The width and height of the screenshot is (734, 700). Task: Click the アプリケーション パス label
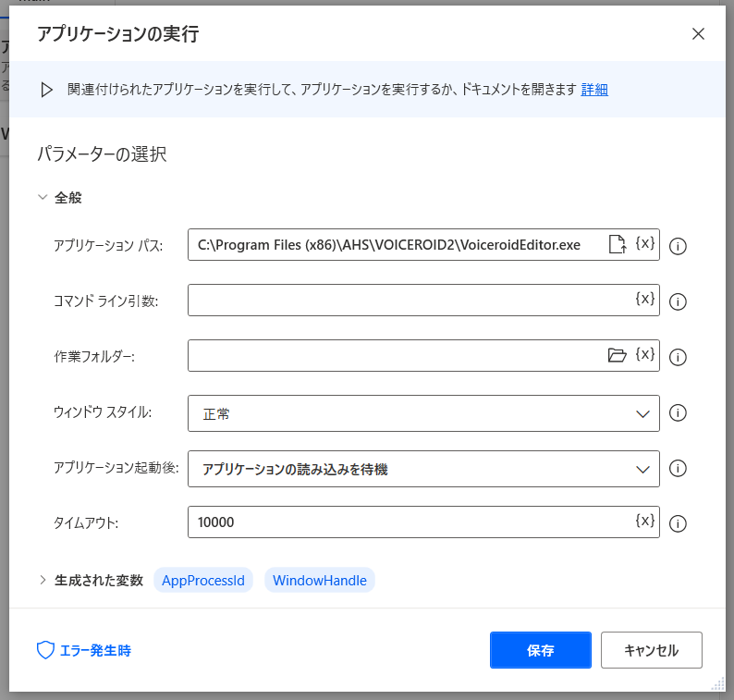point(108,245)
